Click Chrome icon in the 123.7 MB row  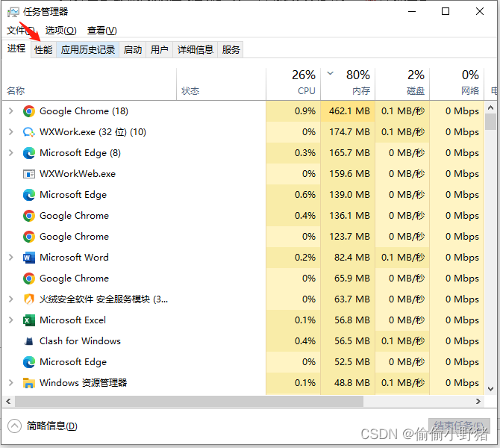[29, 237]
